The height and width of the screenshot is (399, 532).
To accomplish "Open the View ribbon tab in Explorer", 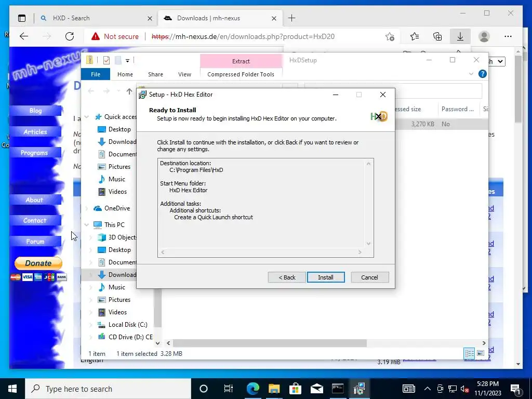I will (x=184, y=74).
